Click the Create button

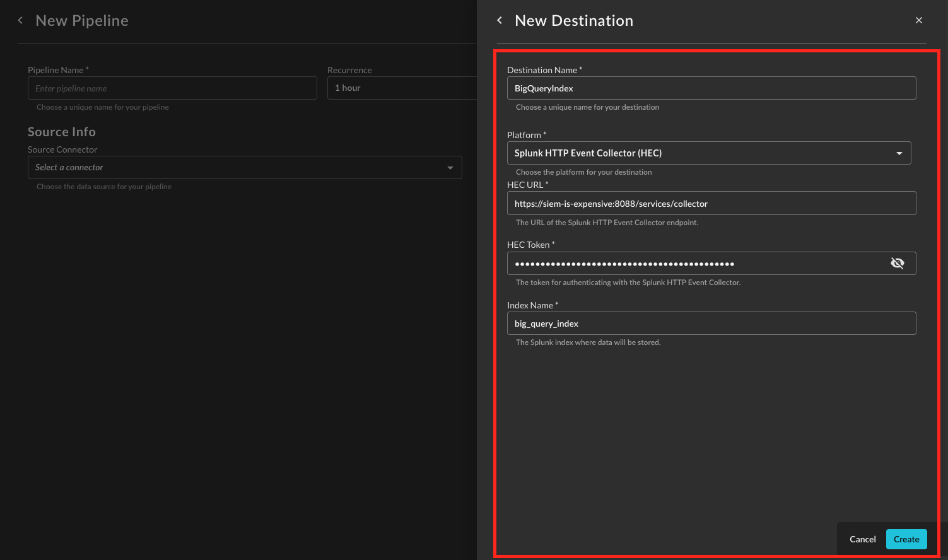[906, 539]
